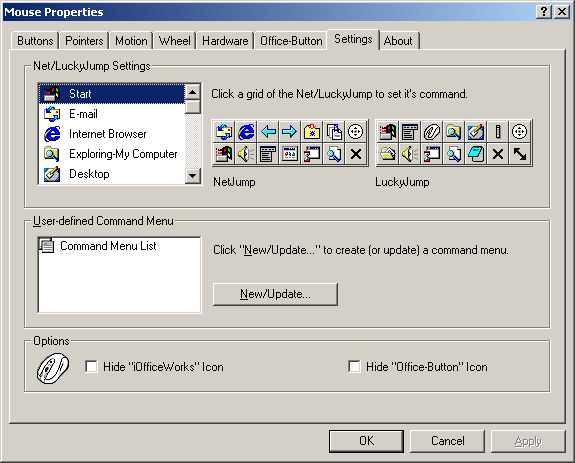
Task: Click the command list scroll down arrow
Action: coord(193,176)
